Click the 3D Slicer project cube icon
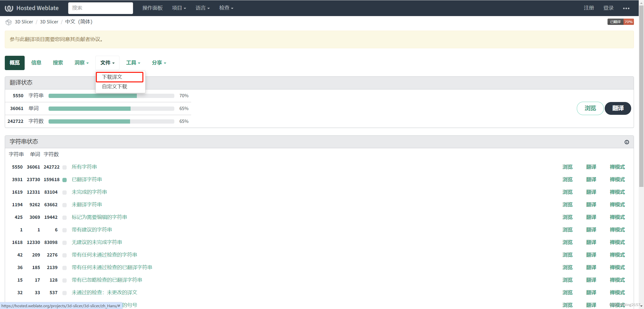This screenshot has width=644, height=309. [x=9, y=22]
